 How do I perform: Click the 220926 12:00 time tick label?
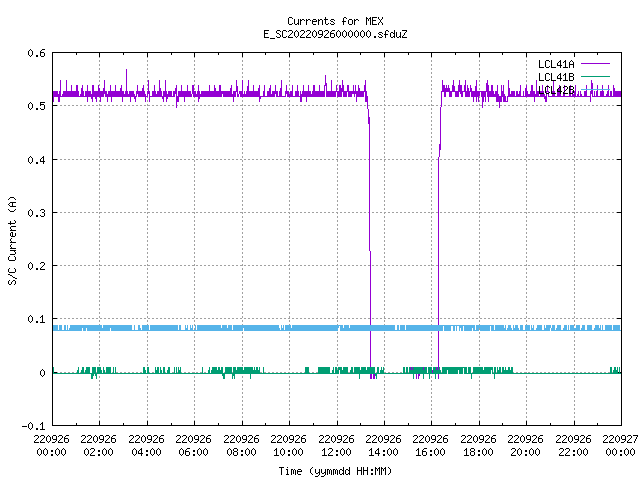coord(336,446)
